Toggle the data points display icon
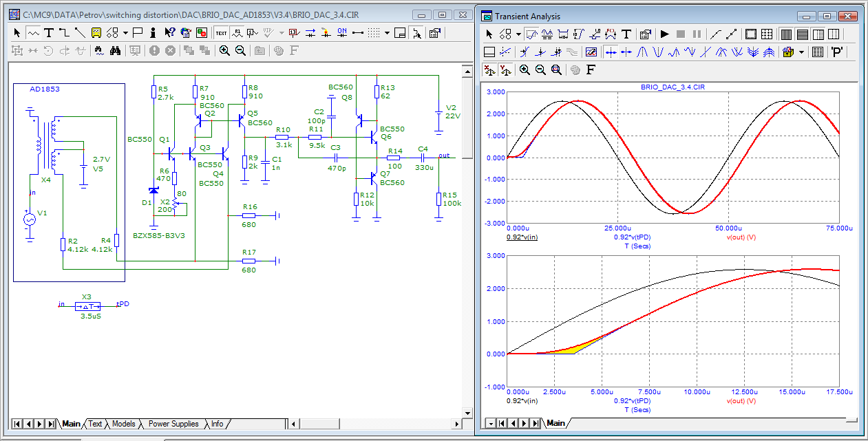 tap(732, 34)
